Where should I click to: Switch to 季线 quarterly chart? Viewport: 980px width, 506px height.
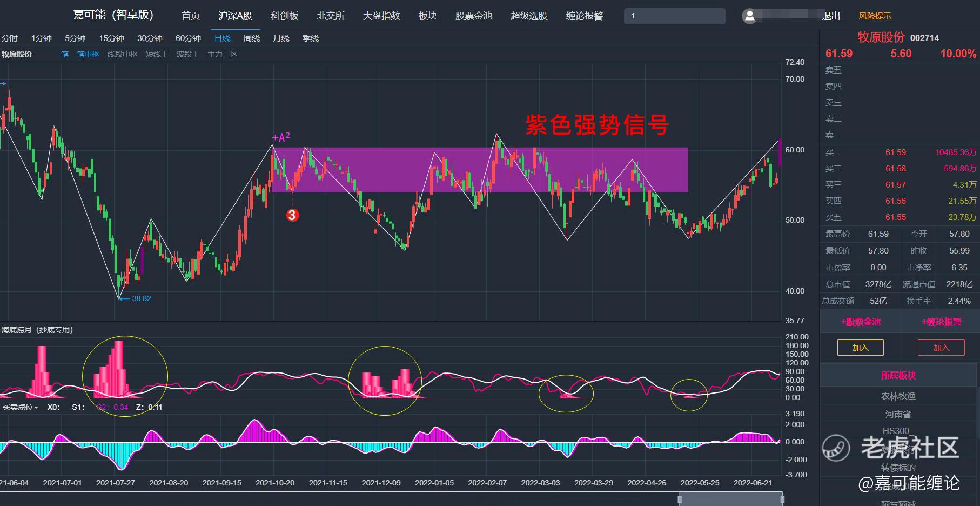click(x=311, y=38)
